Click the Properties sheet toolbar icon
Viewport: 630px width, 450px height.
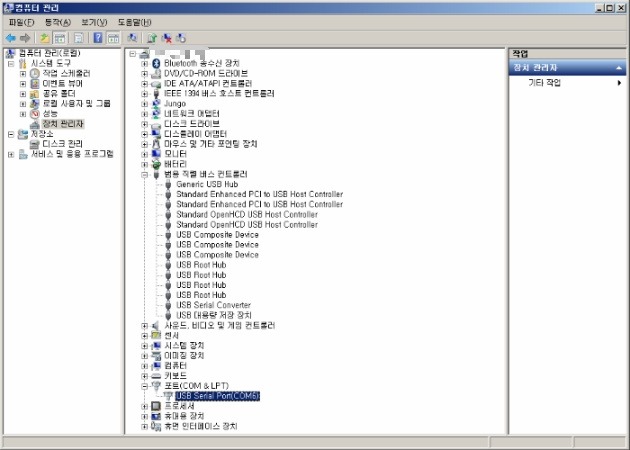tap(79, 38)
